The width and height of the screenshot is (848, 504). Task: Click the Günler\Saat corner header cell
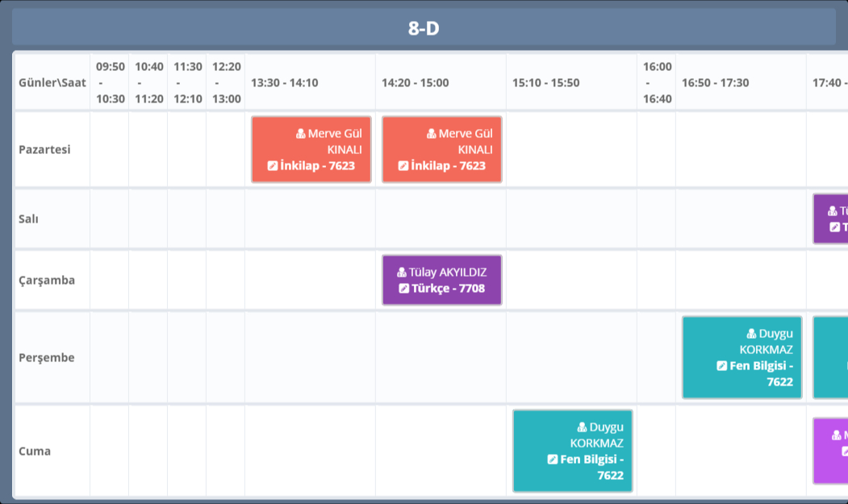click(x=52, y=82)
